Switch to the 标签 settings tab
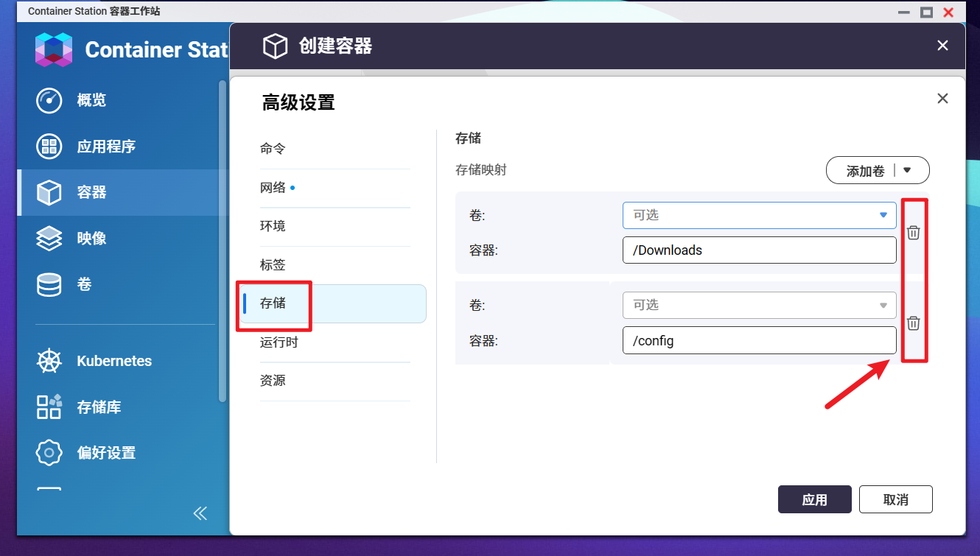 335,265
